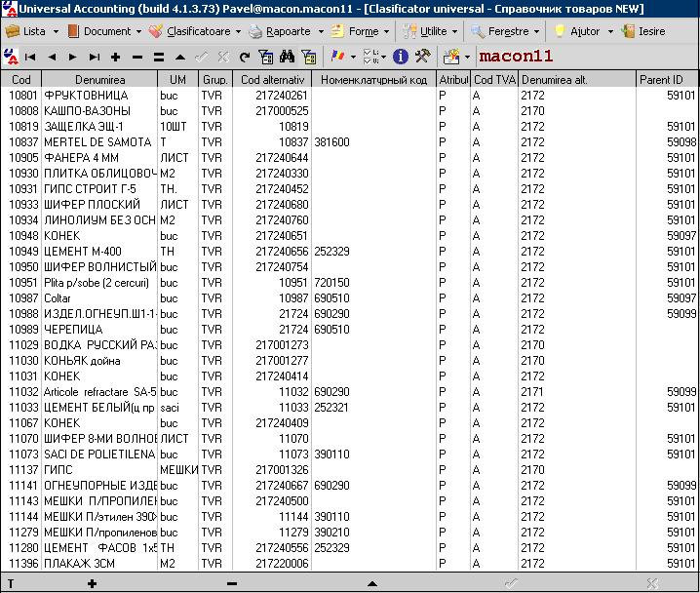The width and height of the screenshot is (700, 593).
Task: Click the toolbar X cancel-edit icon
Action: (223, 58)
